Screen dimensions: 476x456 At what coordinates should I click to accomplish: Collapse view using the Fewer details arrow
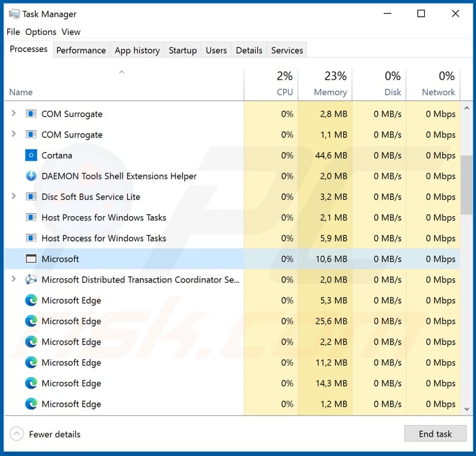coord(17,434)
